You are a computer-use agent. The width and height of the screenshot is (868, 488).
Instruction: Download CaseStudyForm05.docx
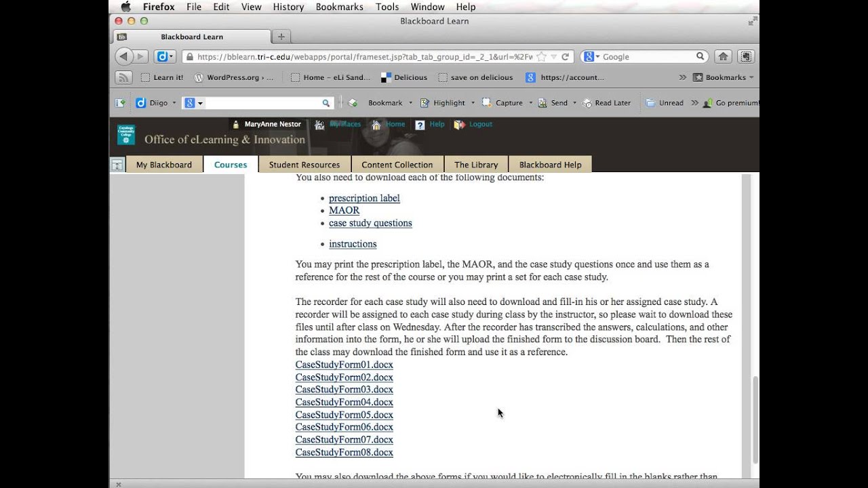tap(344, 415)
